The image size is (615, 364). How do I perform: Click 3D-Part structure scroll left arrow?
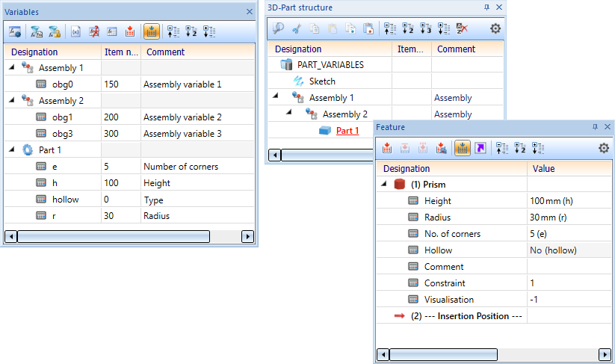pos(274,155)
